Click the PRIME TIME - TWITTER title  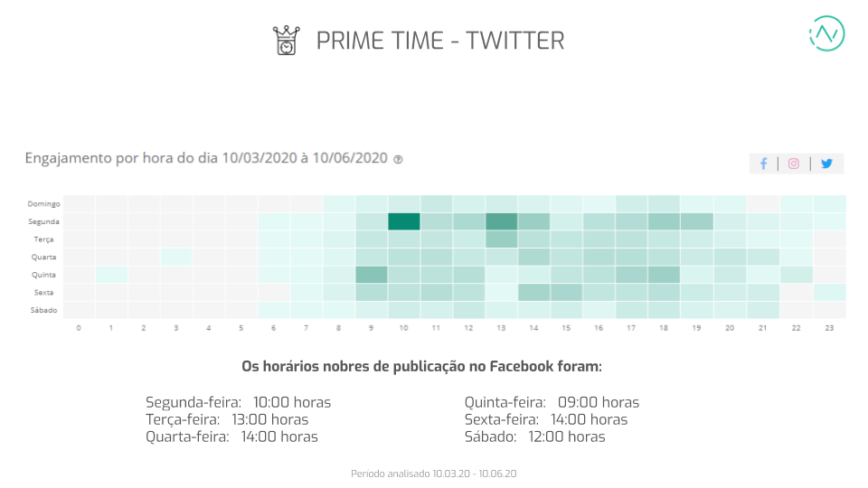click(440, 41)
